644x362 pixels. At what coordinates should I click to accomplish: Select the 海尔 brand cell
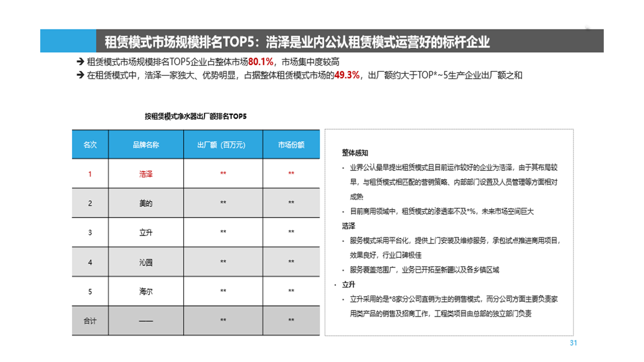(146, 291)
